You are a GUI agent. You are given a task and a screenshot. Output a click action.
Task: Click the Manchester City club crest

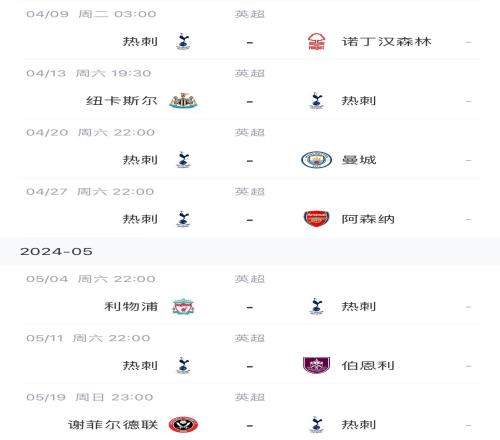316,160
